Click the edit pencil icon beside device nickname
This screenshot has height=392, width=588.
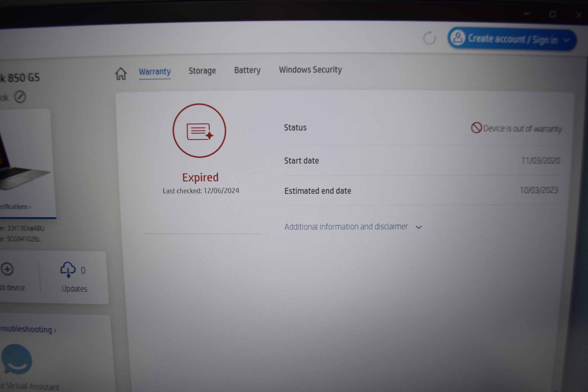pos(20,97)
